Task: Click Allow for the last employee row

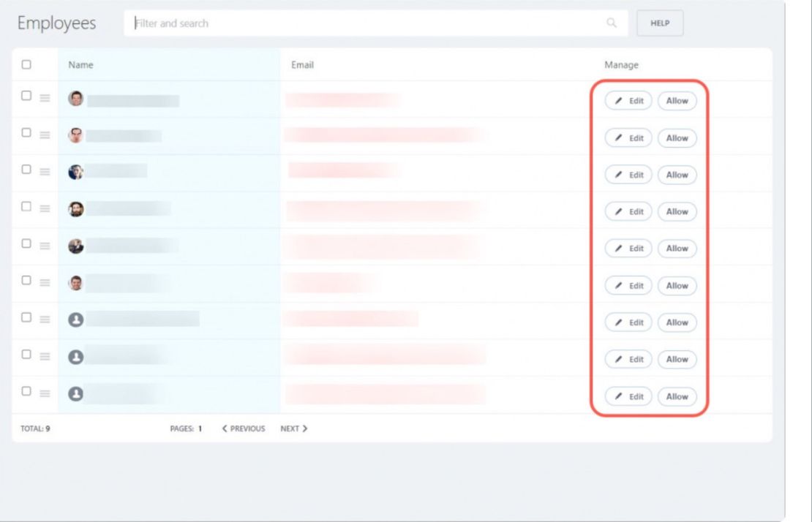Action: [x=677, y=397]
